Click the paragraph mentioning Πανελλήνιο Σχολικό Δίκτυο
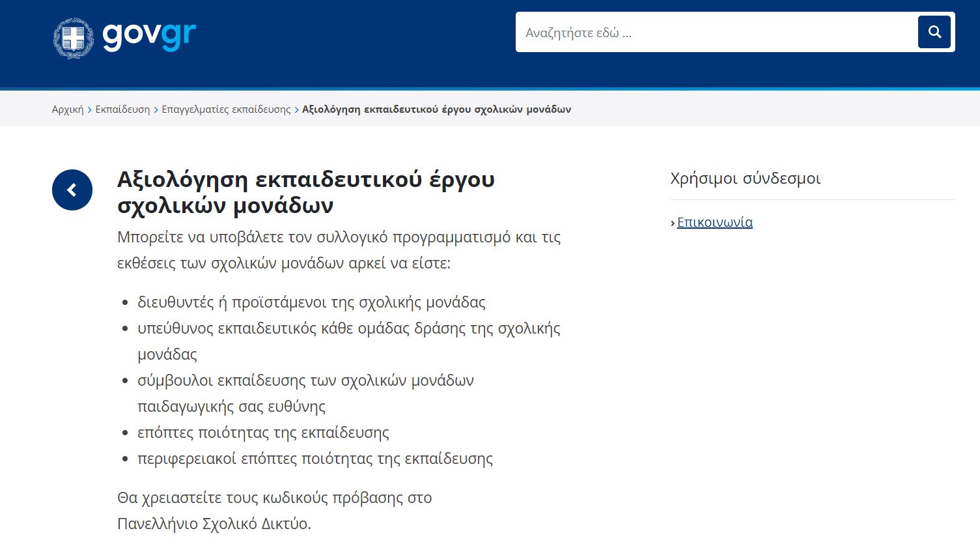The image size is (980, 546). (x=274, y=511)
